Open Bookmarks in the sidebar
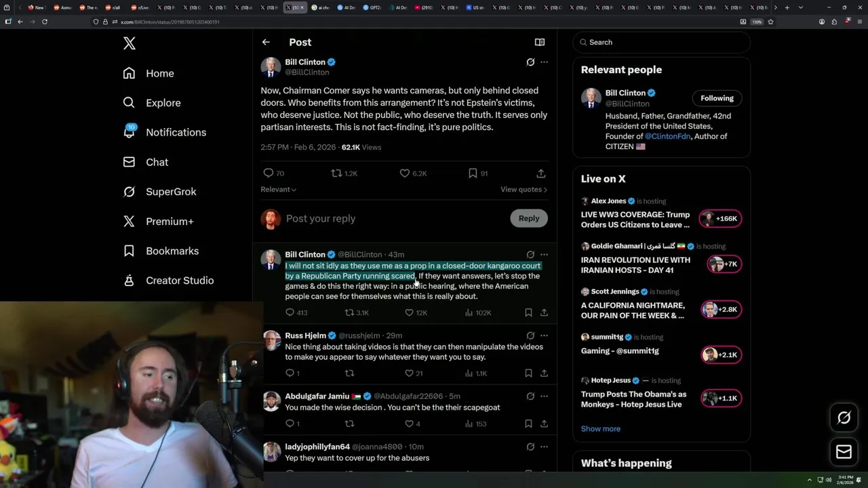 [x=161, y=251]
